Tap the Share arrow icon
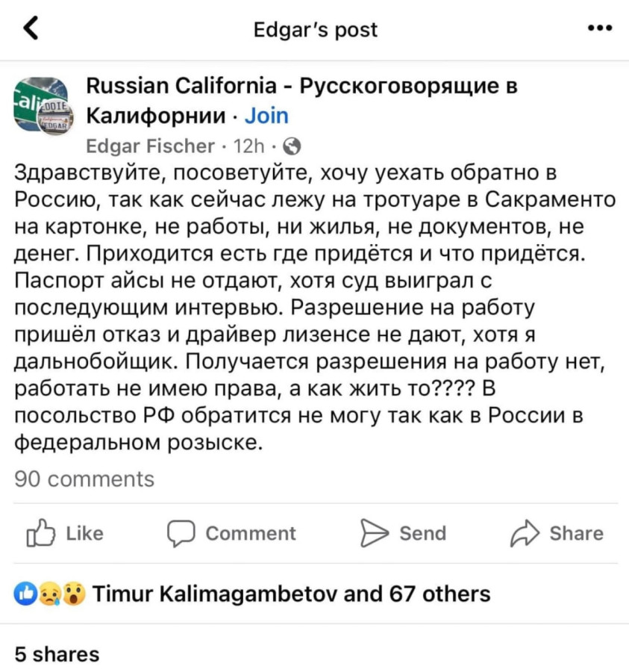629x672 pixels. [x=525, y=533]
